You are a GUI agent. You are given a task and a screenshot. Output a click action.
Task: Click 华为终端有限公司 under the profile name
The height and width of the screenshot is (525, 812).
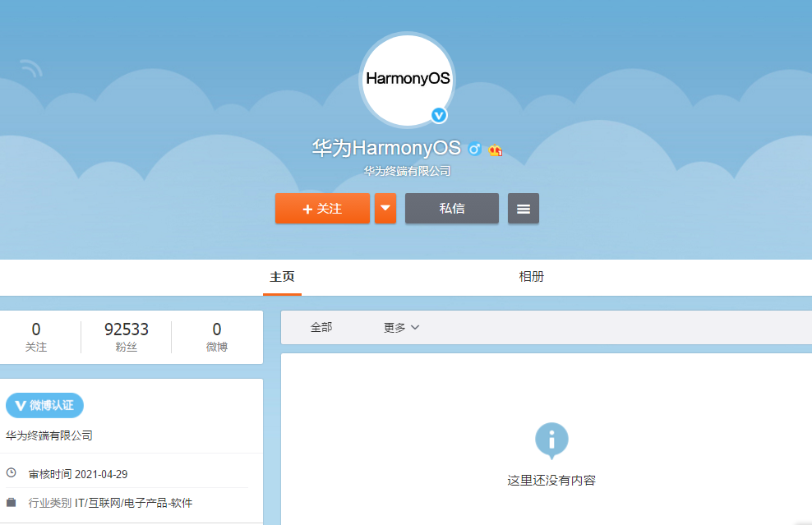[407, 171]
